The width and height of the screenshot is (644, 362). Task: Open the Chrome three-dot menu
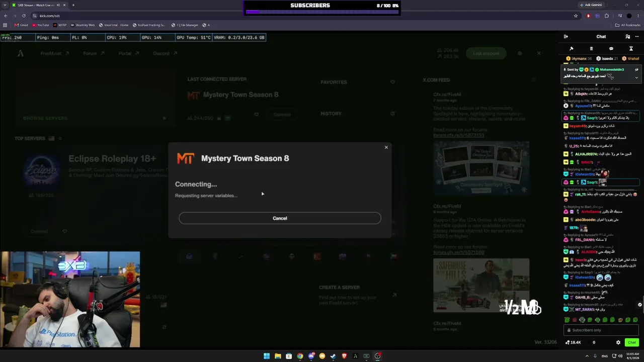tap(638, 16)
